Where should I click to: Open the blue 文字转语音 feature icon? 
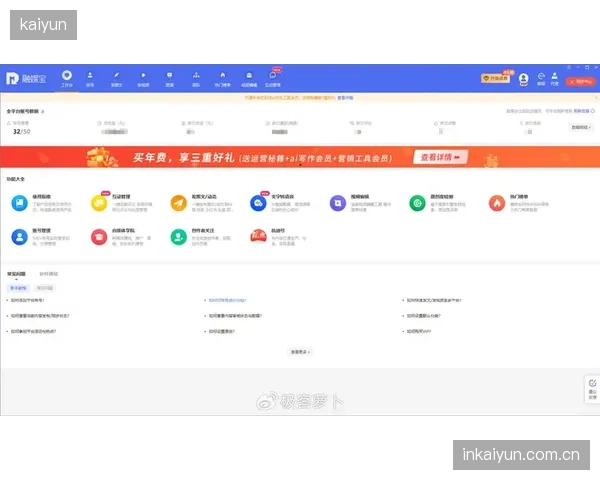point(258,203)
